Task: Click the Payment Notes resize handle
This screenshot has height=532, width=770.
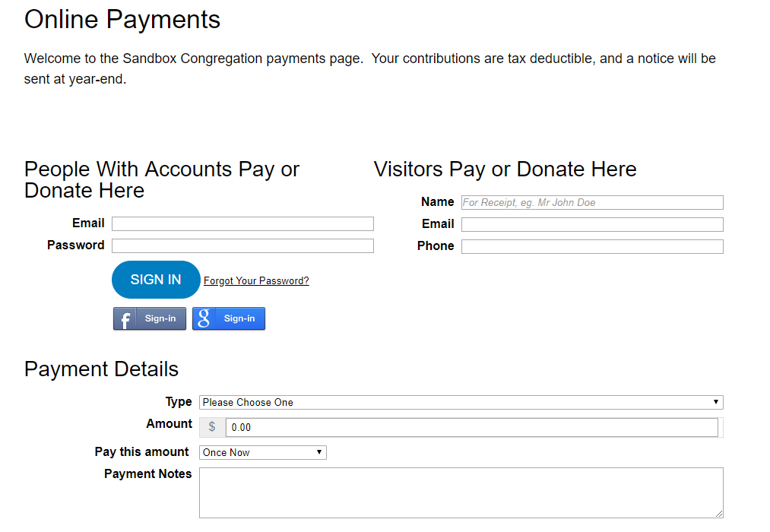Action: tap(718, 513)
